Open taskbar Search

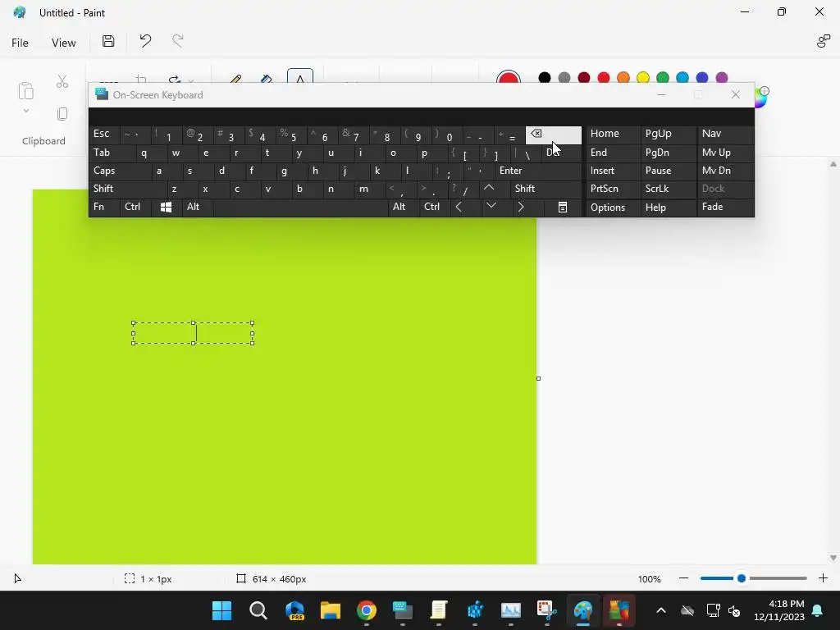point(258,610)
